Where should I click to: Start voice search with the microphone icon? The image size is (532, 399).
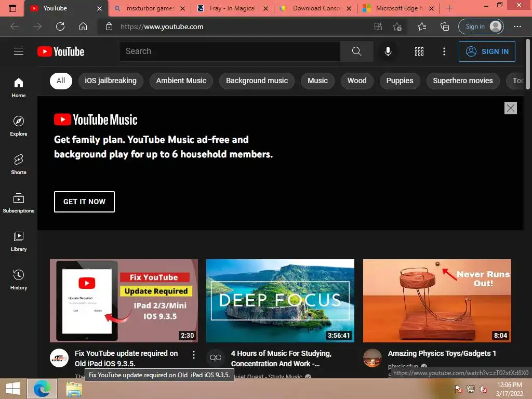point(388,51)
